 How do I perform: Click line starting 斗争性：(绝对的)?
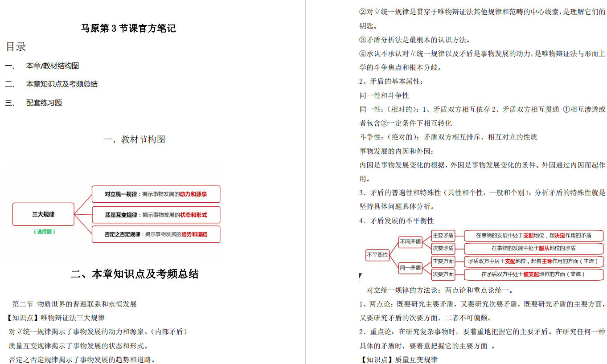point(448,137)
